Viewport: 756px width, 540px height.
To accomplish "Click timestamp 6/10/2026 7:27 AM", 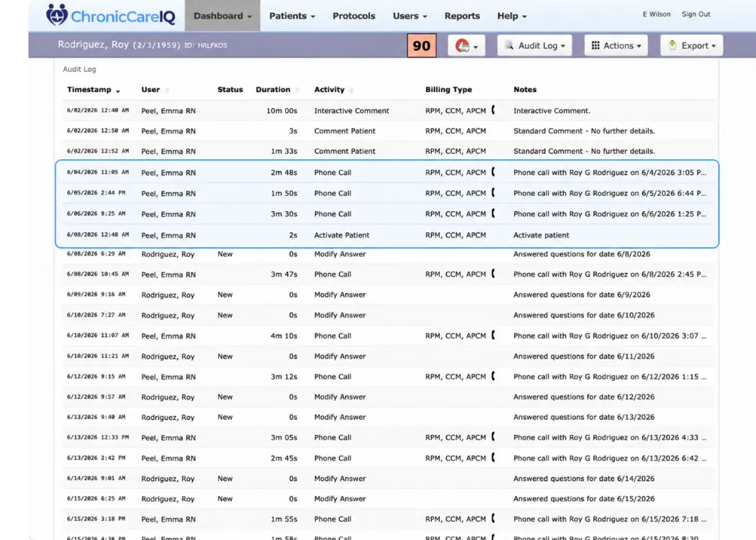I will pos(96,315).
